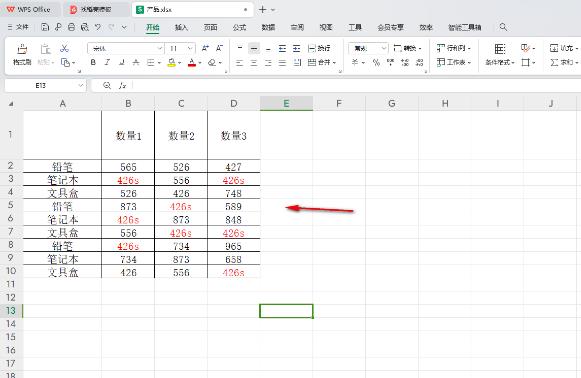581x378 pixels.
Task: Click the Print icon in the quick toolbar
Action: [72, 27]
